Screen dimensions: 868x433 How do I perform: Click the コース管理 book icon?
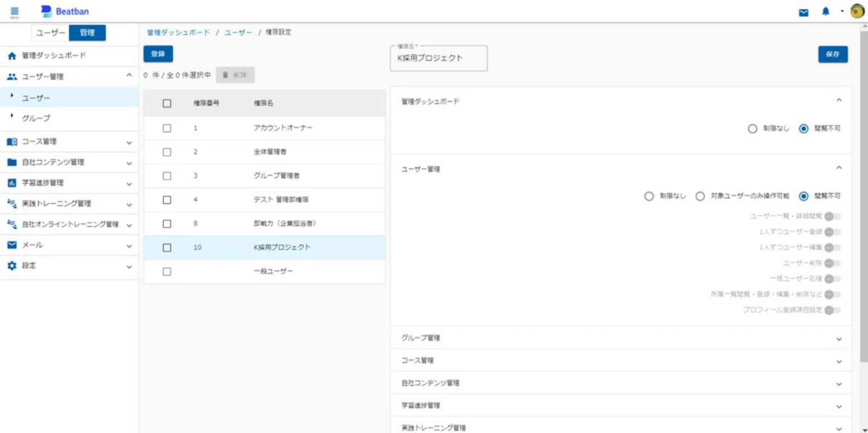click(12, 142)
